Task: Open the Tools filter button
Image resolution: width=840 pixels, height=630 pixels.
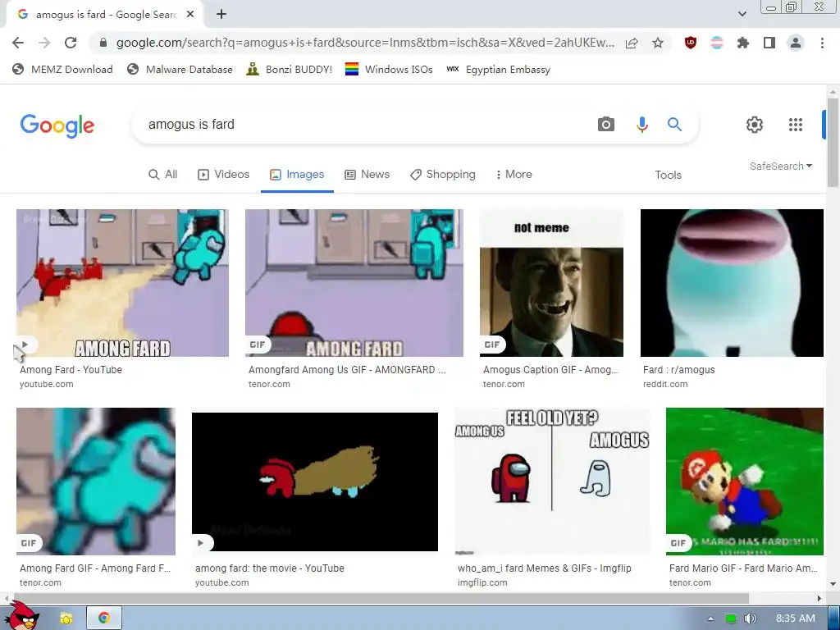Action: coord(668,176)
